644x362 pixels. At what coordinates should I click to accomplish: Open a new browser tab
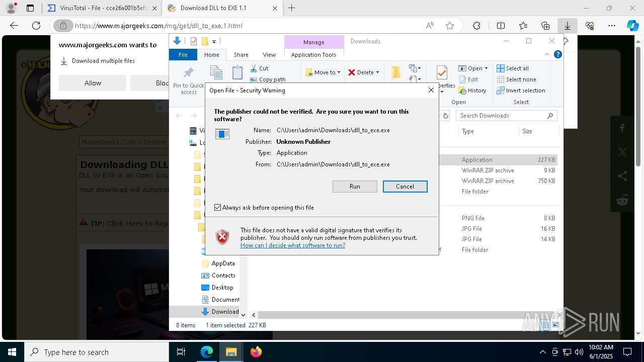click(291, 8)
